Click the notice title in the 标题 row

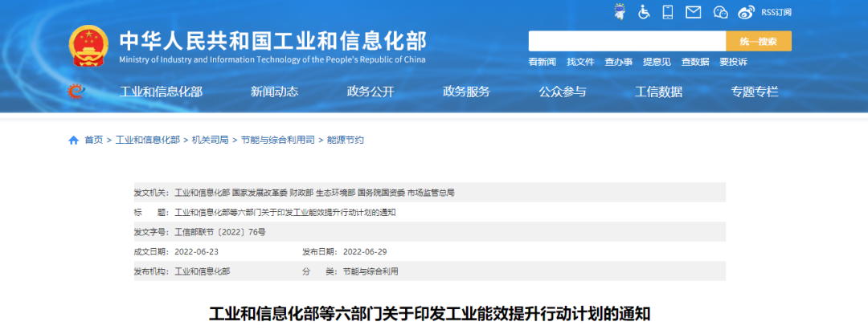(285, 212)
